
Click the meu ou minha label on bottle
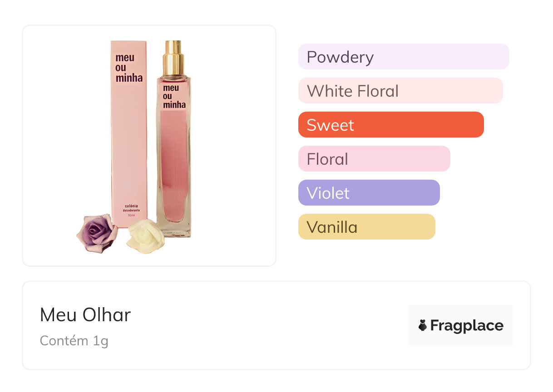[x=174, y=96]
